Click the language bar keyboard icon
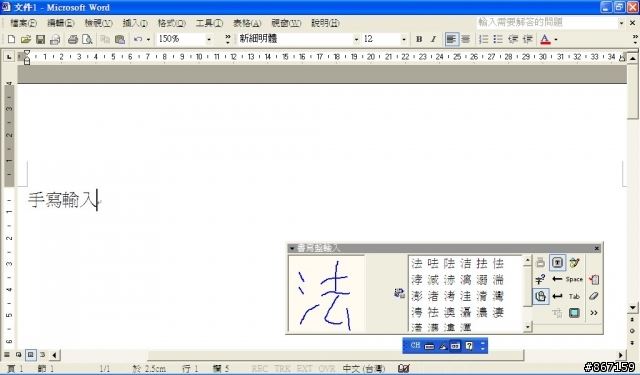 tap(429, 346)
